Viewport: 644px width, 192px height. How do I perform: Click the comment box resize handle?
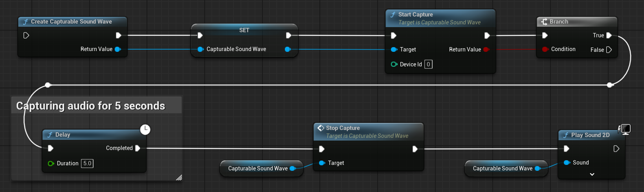(179, 177)
